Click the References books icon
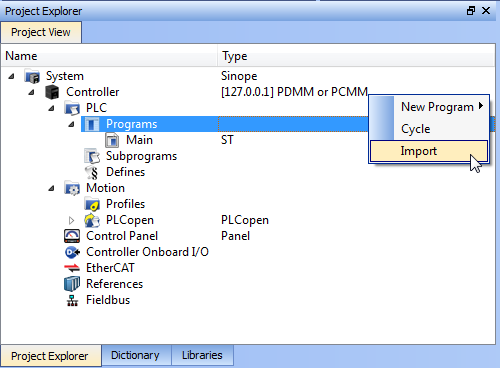 [x=72, y=284]
